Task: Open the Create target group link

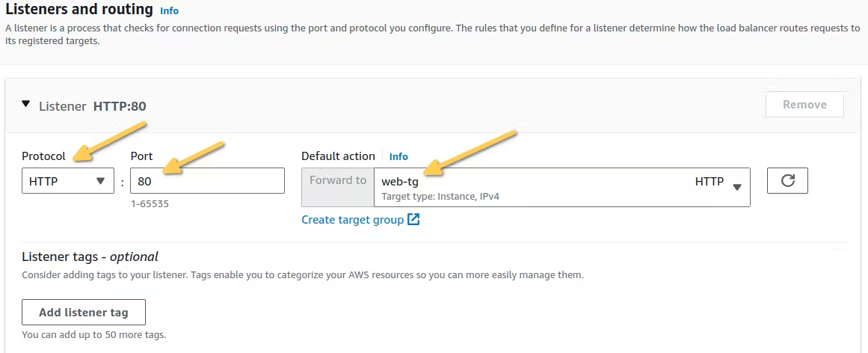Action: pyautogui.click(x=352, y=220)
